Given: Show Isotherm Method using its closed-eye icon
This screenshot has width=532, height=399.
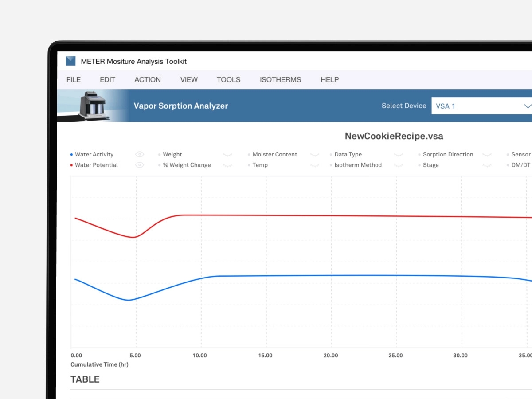Looking at the screenshot, I should click(x=399, y=165).
